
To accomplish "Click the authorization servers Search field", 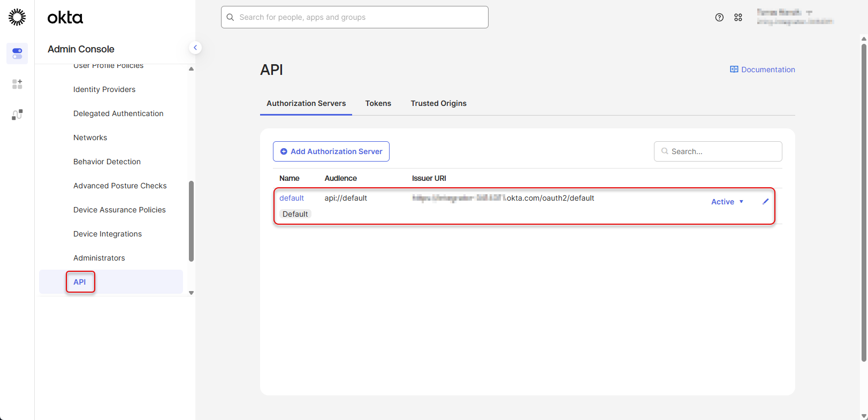I will [x=718, y=151].
